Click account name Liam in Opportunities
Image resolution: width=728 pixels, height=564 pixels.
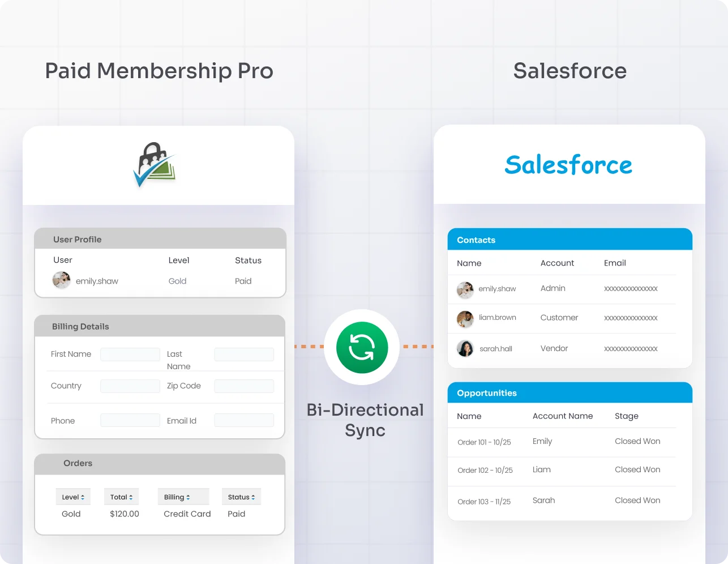[x=542, y=469]
